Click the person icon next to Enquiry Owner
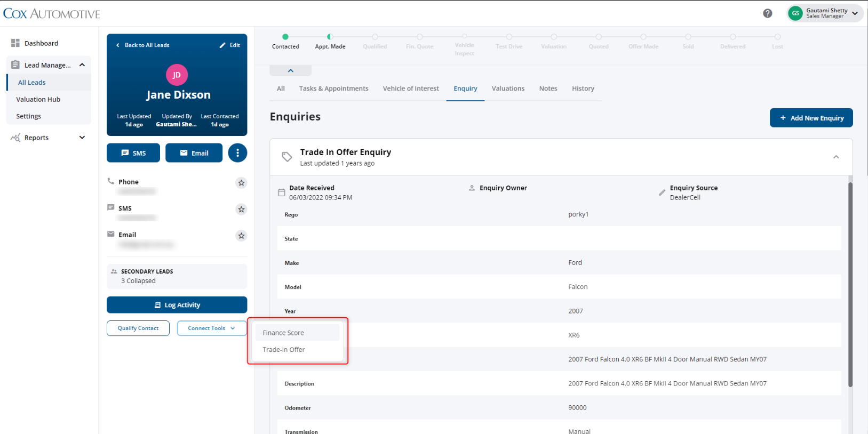The height and width of the screenshot is (434, 868). pyautogui.click(x=472, y=188)
